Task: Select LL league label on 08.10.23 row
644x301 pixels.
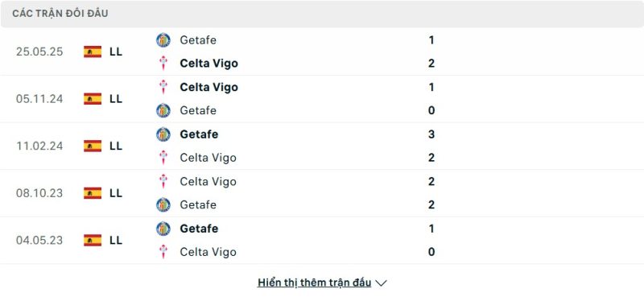Action: point(116,193)
